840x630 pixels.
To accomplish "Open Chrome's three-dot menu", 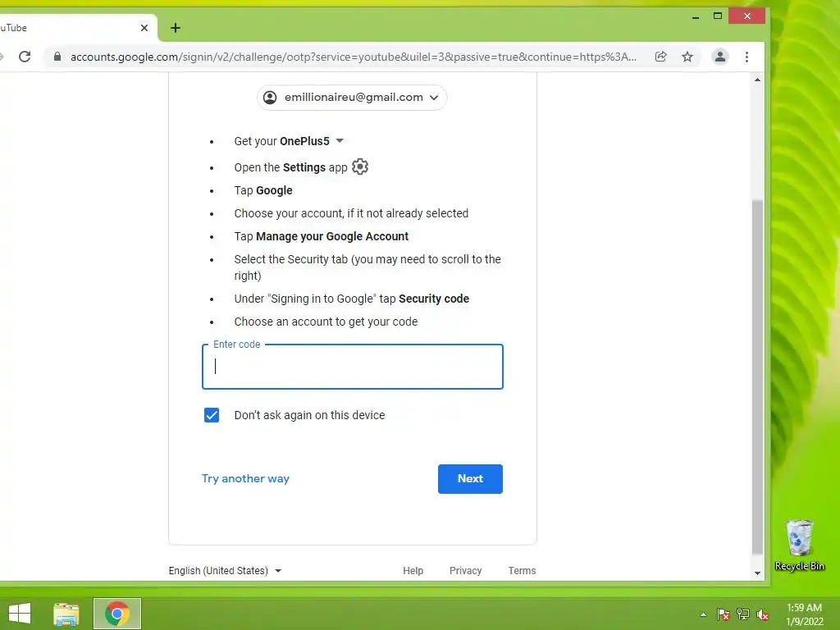I will pos(746,57).
